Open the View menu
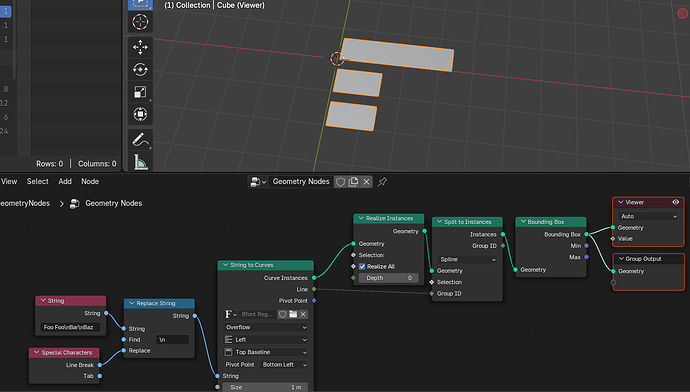Viewport: 690px width, 392px height. click(x=9, y=181)
